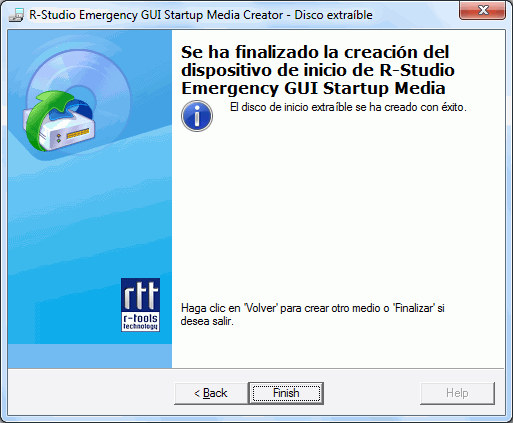Viewport: 513px width, 423px height.
Task: Close the Startup Media Creator window
Action: pos(482,10)
